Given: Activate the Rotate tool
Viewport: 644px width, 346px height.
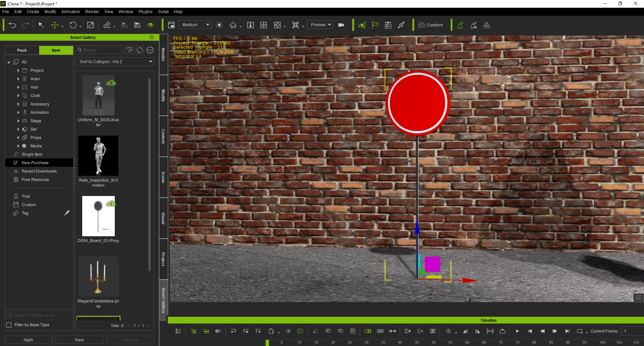Looking at the screenshot, I should pyautogui.click(x=73, y=25).
